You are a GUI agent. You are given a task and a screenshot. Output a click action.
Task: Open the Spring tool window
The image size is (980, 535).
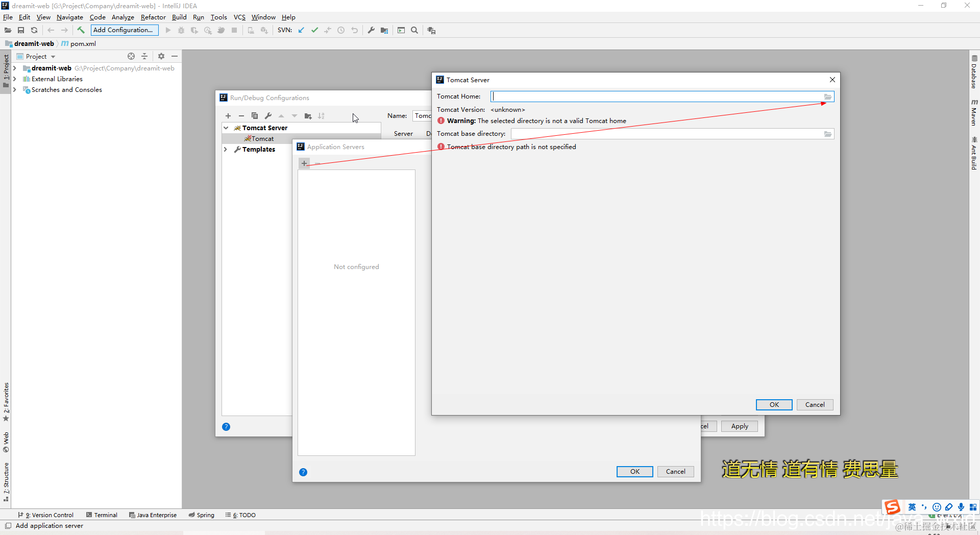[201, 515]
